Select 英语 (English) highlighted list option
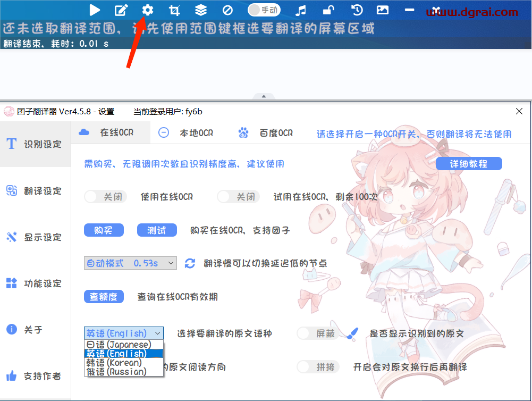 (124, 354)
